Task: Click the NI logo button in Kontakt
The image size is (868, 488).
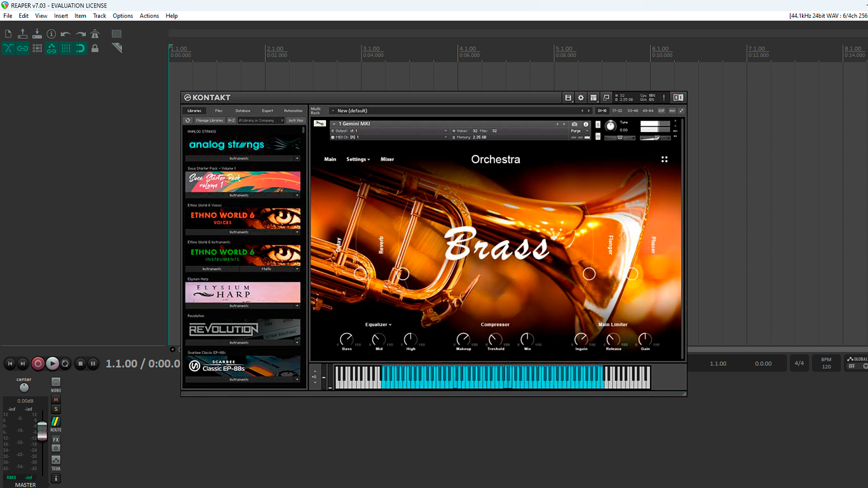Action: point(678,98)
